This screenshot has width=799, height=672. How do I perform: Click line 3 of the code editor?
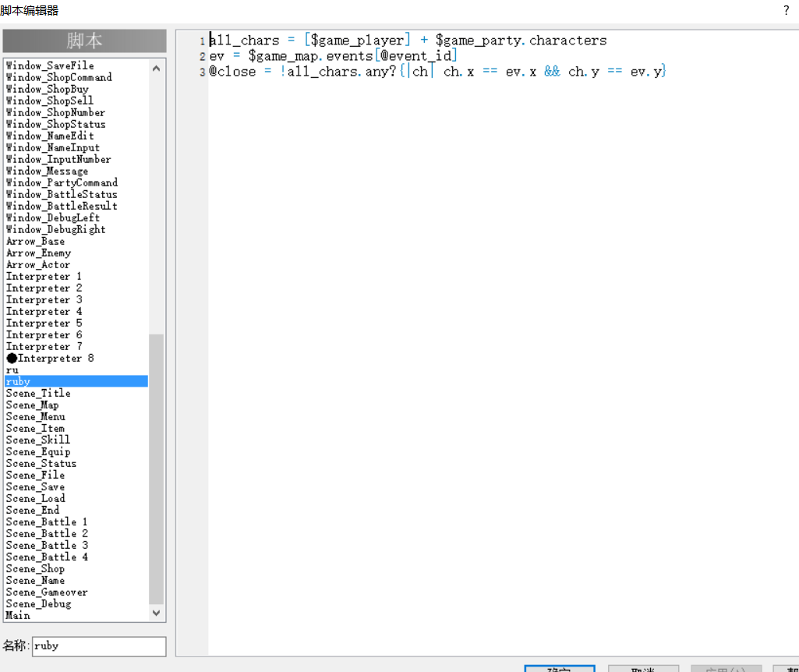pyautogui.click(x=437, y=72)
